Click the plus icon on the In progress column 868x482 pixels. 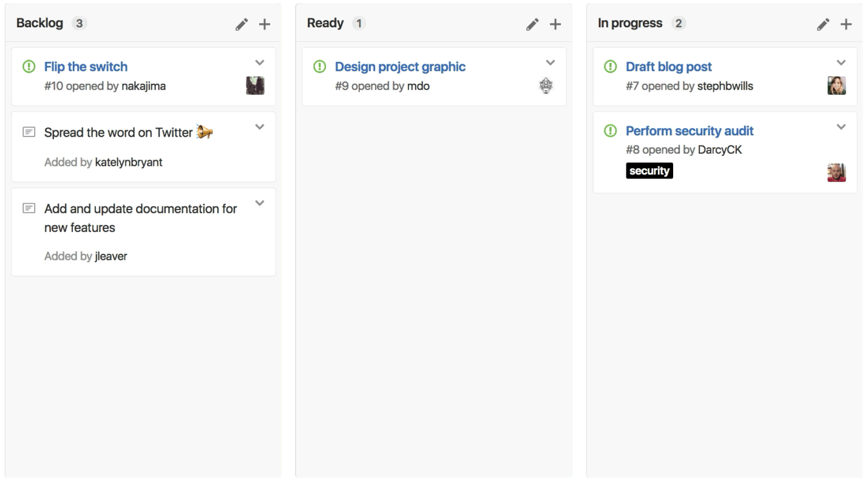point(846,24)
